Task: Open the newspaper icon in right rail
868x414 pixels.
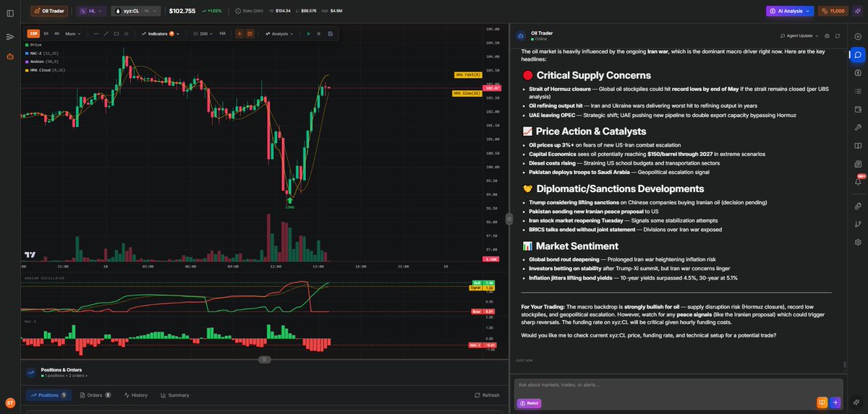Action: [x=857, y=165]
